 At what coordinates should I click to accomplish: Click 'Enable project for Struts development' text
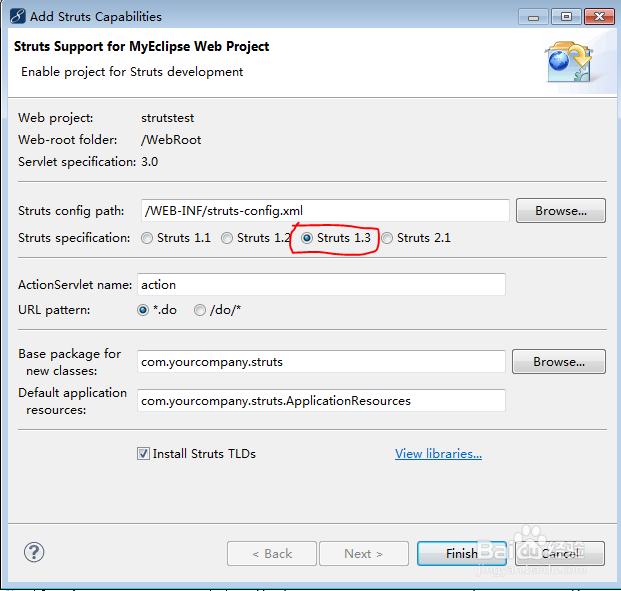[x=132, y=72]
